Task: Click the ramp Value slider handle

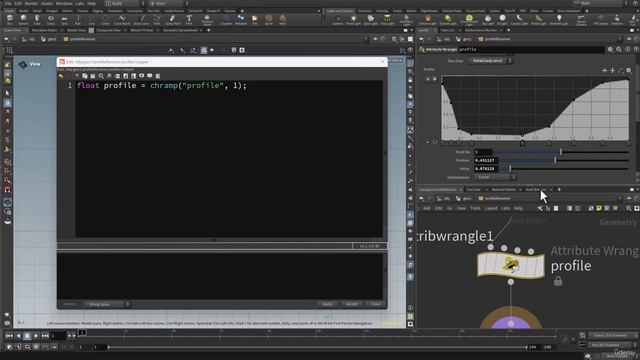Action: [x=510, y=169]
